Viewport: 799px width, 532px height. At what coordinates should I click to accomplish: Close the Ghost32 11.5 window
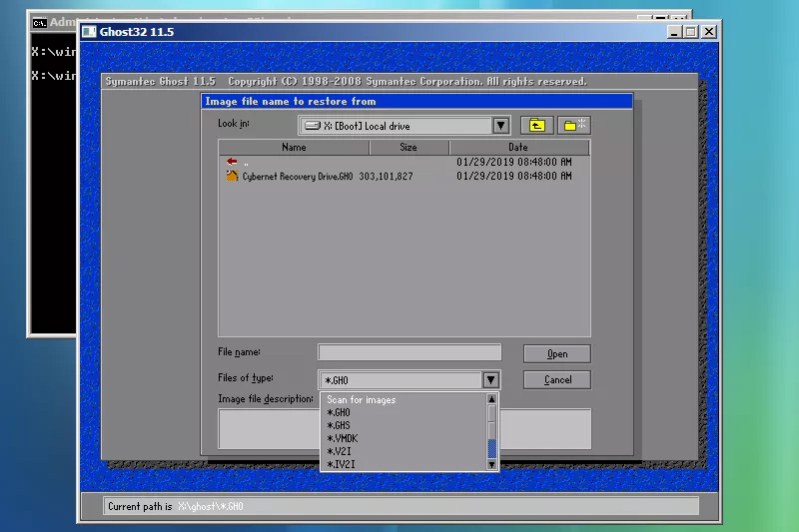pyautogui.click(x=709, y=32)
